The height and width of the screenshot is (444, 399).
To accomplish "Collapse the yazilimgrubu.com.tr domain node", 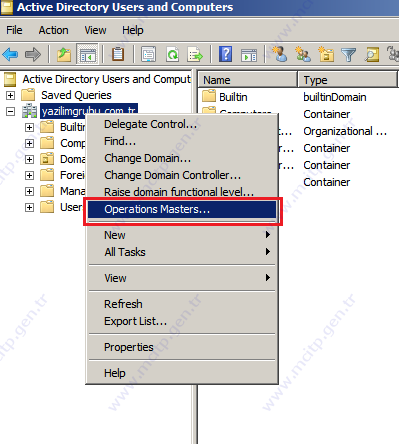I will pos(10,111).
